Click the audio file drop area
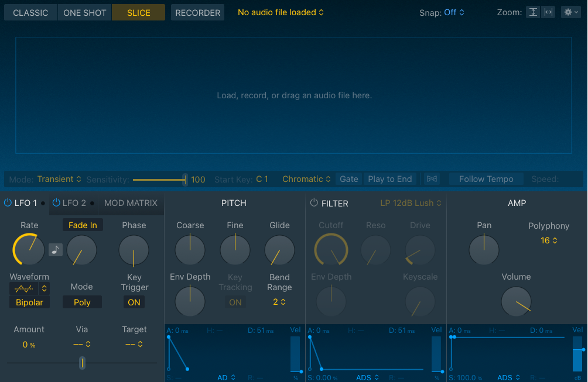The image size is (588, 382). pyautogui.click(x=293, y=95)
